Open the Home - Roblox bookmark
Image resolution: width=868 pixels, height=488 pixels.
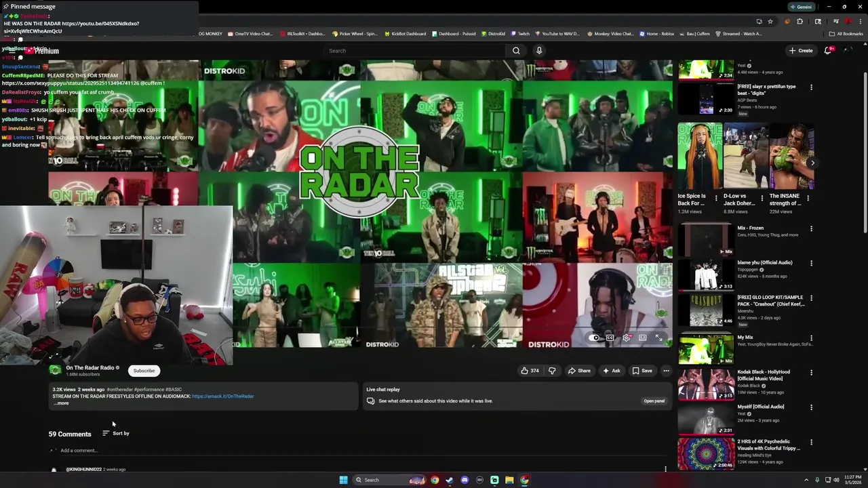pyautogui.click(x=656, y=34)
